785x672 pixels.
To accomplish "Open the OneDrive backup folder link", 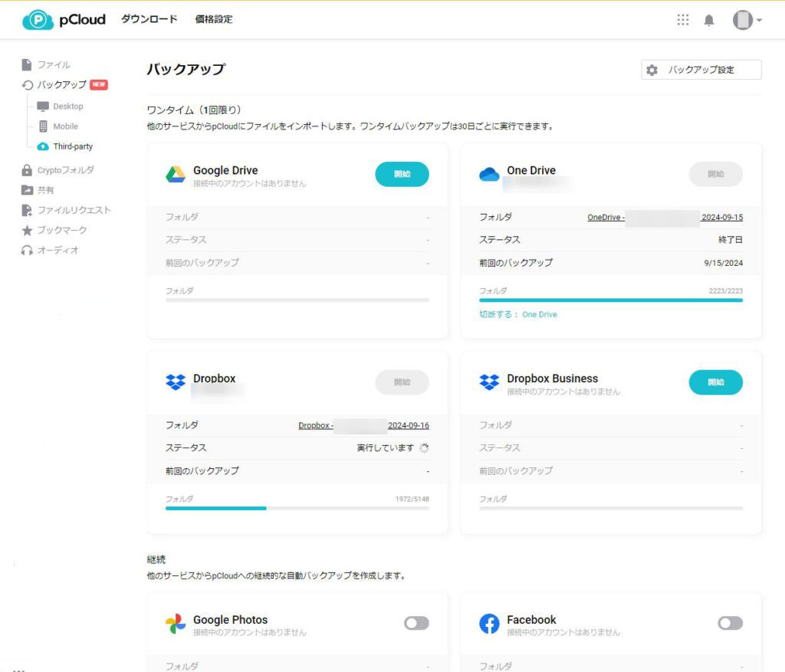I will [x=665, y=217].
